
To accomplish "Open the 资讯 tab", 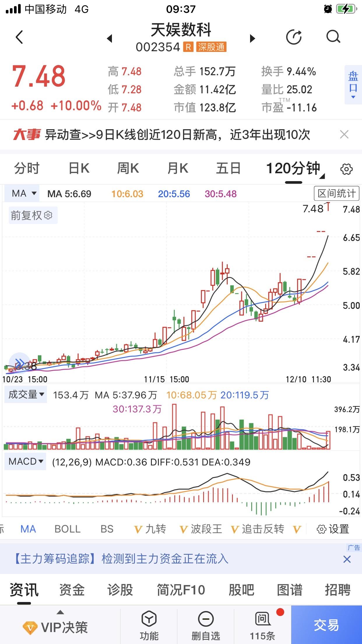I will pyautogui.click(x=24, y=590).
